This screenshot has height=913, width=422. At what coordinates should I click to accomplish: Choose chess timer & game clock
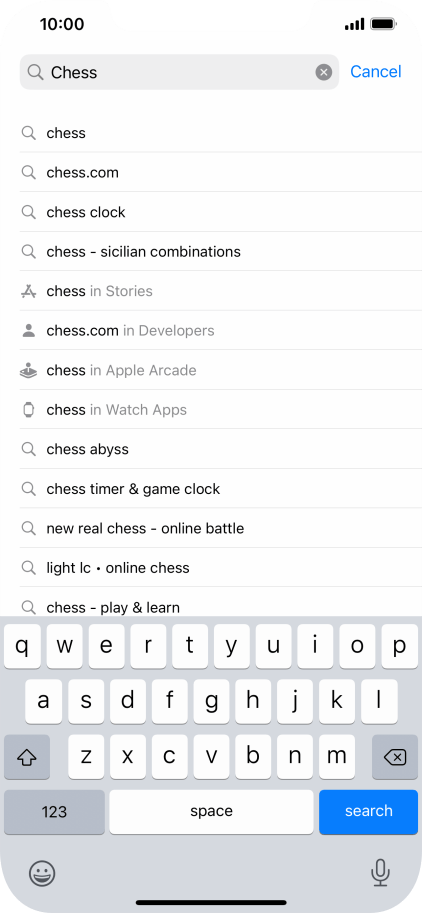[x=221, y=489]
